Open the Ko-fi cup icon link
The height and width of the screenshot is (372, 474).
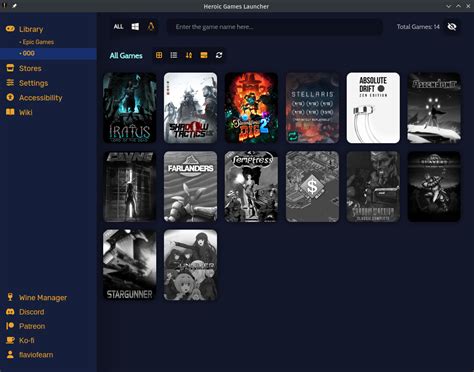click(x=10, y=340)
